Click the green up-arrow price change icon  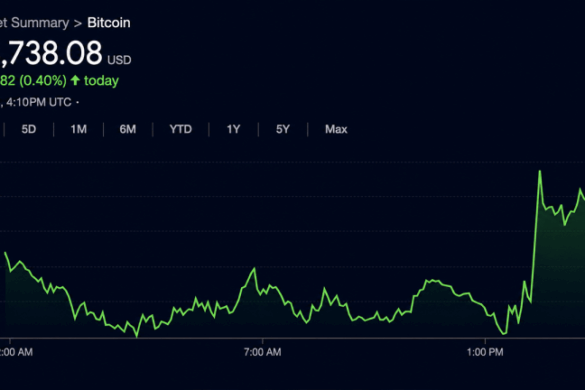tap(75, 80)
